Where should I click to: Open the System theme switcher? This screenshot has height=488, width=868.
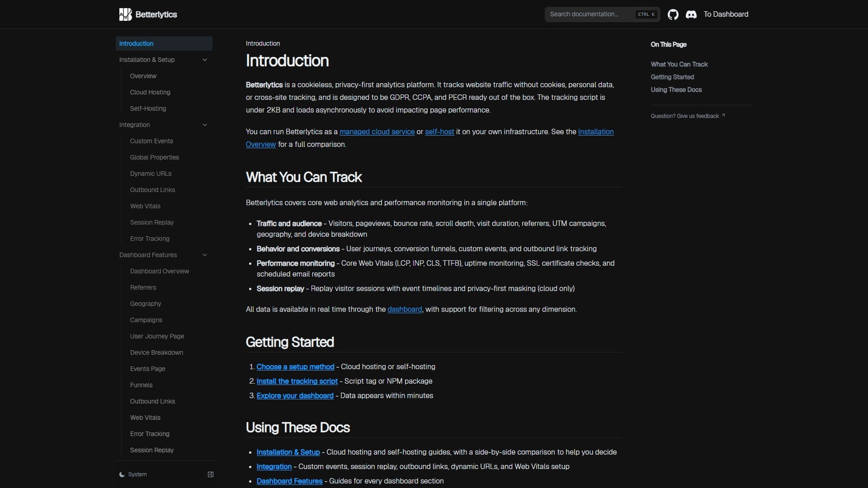pyautogui.click(x=133, y=474)
